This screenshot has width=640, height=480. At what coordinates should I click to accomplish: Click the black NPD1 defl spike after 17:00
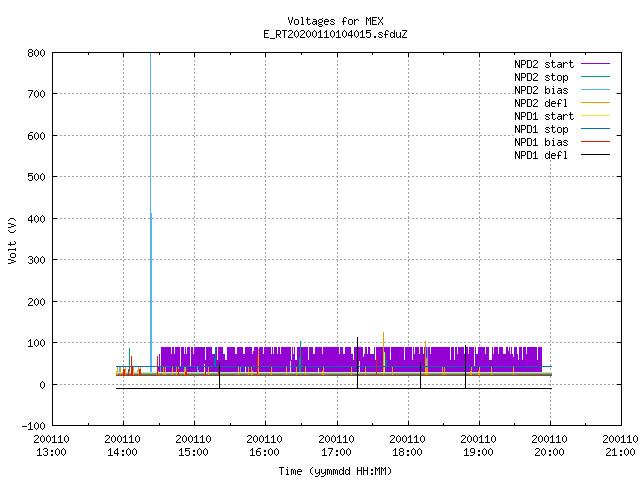tap(358, 363)
